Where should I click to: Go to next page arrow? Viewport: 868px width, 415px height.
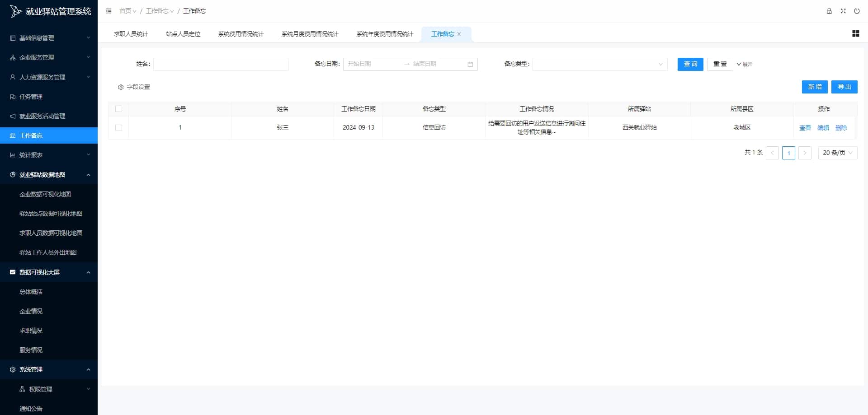tap(805, 153)
